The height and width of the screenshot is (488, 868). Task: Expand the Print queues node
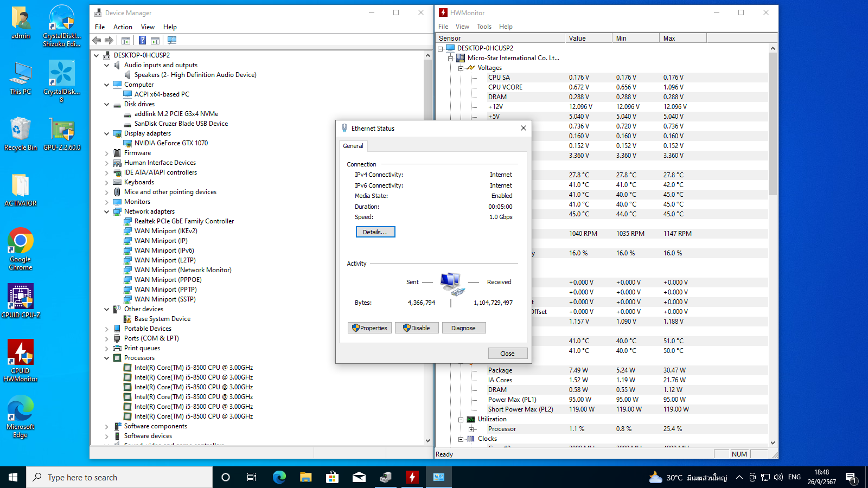107,348
